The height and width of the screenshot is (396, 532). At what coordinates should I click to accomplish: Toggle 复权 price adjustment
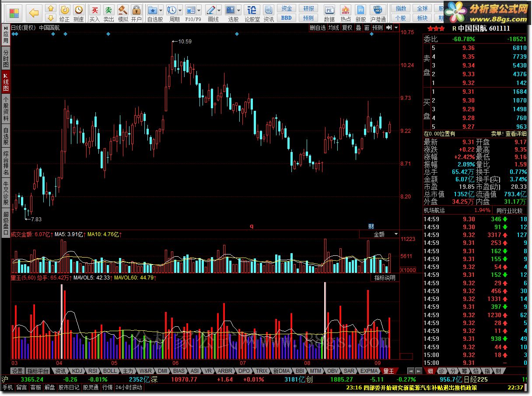(347, 28)
